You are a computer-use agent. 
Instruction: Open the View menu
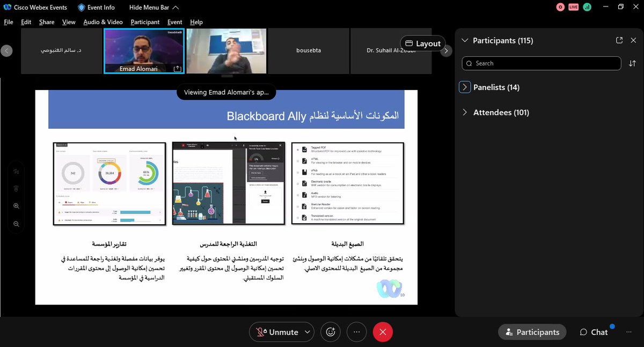[x=69, y=22]
